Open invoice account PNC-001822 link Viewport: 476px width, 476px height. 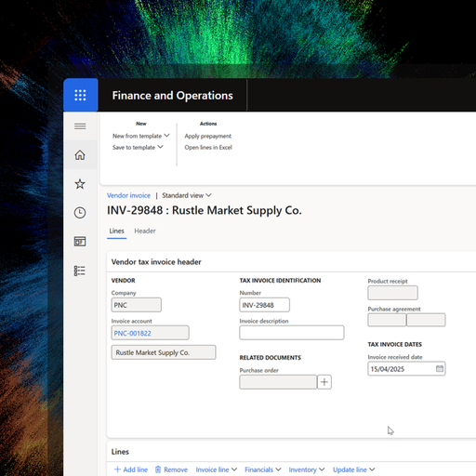tap(132, 333)
